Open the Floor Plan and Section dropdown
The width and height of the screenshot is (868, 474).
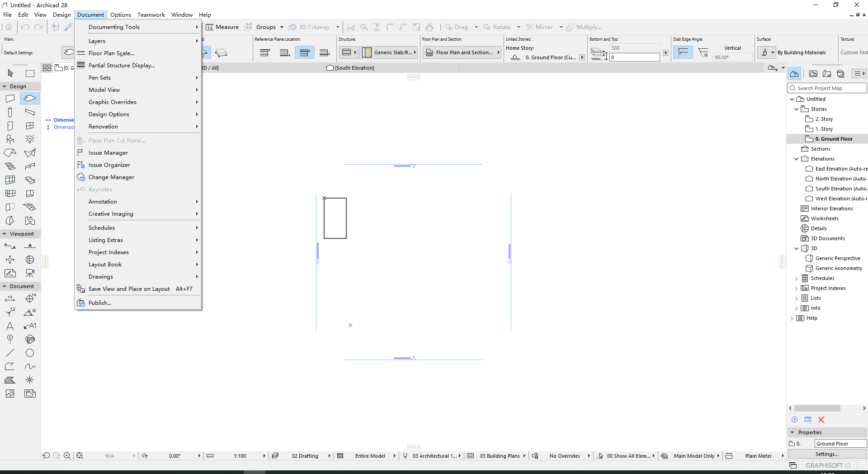(462, 52)
